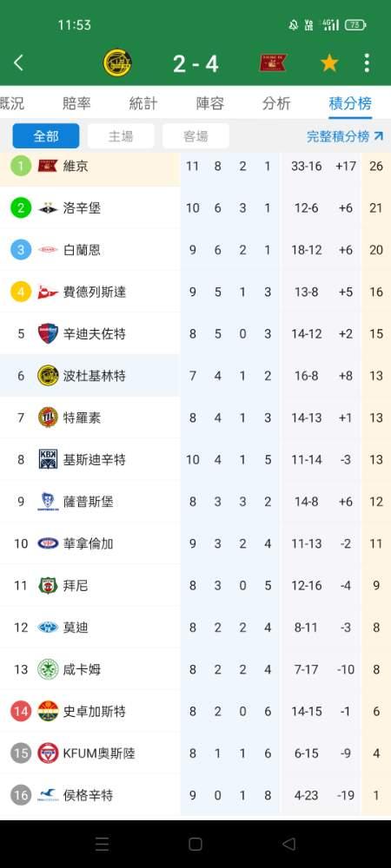Open the 維京 team row name

point(76,166)
